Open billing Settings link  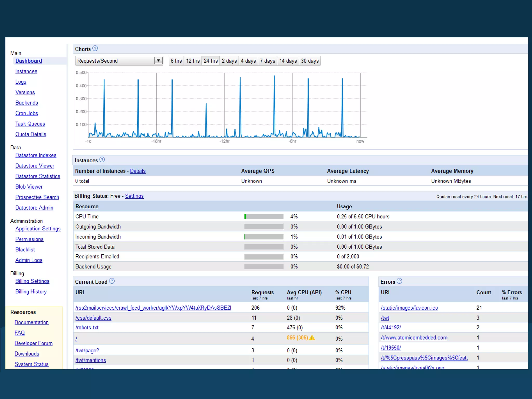point(134,196)
